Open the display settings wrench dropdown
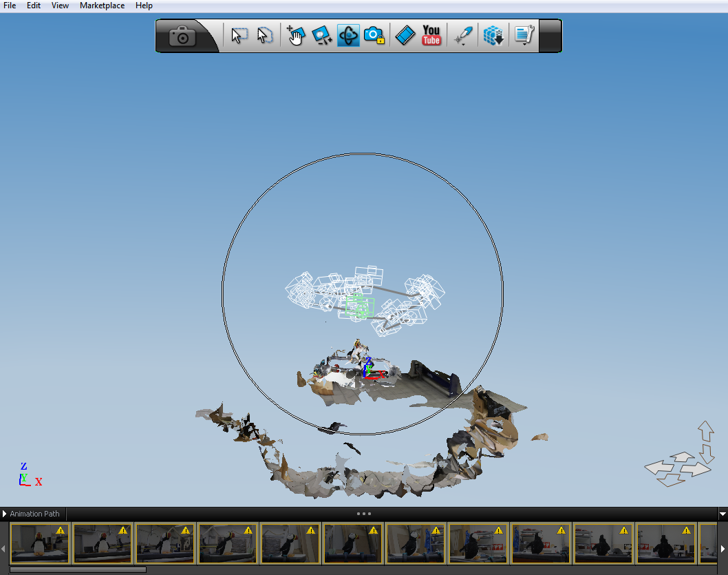The height and width of the screenshot is (575, 728). click(x=524, y=35)
